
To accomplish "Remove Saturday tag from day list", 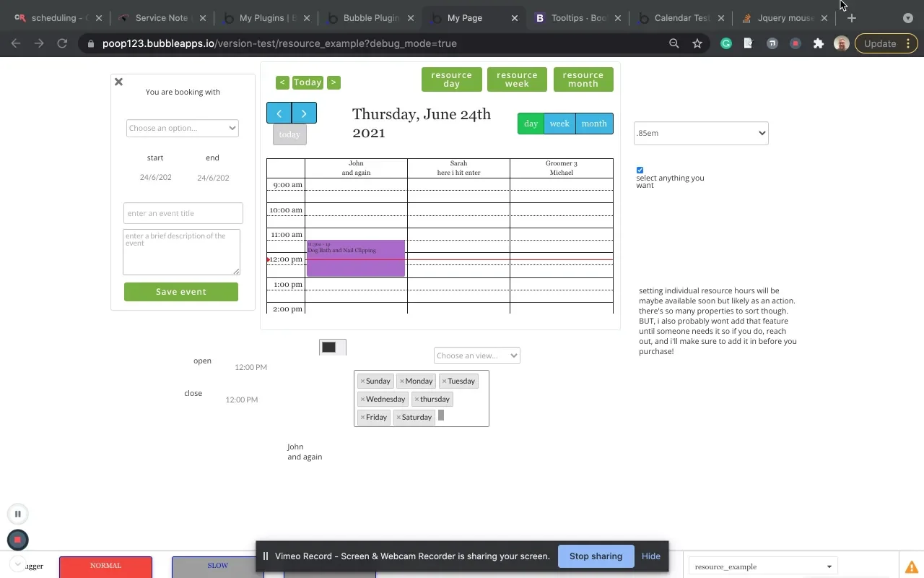I will click(x=398, y=417).
